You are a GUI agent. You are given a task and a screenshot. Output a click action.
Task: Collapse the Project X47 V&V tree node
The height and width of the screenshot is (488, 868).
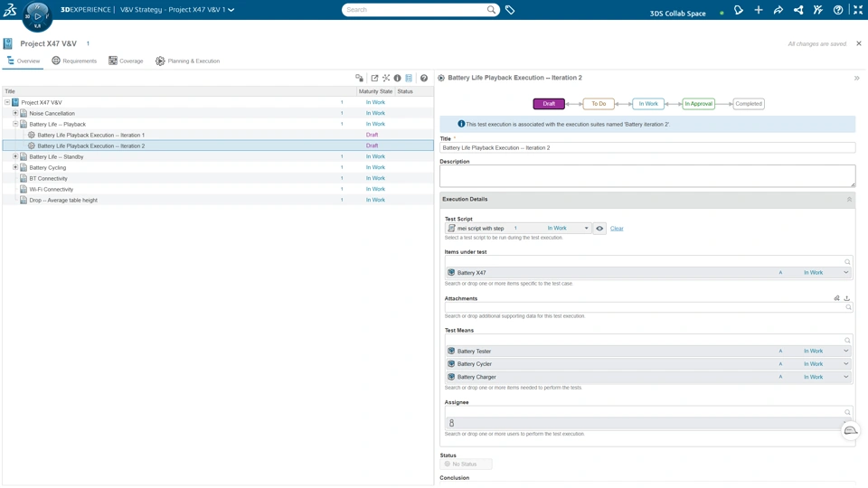tap(7, 102)
